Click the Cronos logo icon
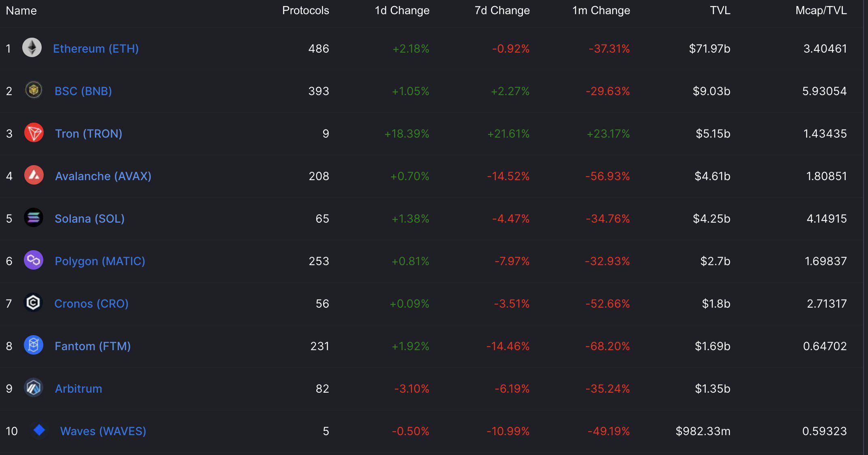868x455 pixels. pos(33,303)
